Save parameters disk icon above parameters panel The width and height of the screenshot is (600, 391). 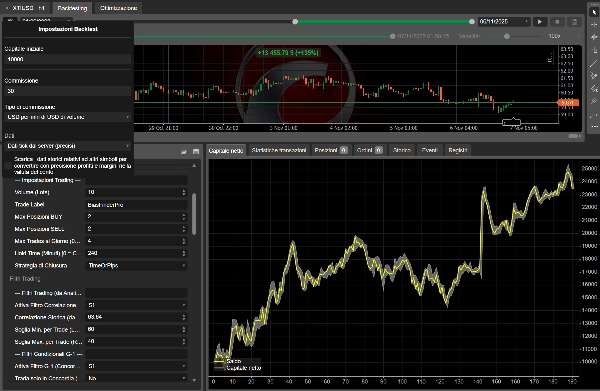point(196,152)
